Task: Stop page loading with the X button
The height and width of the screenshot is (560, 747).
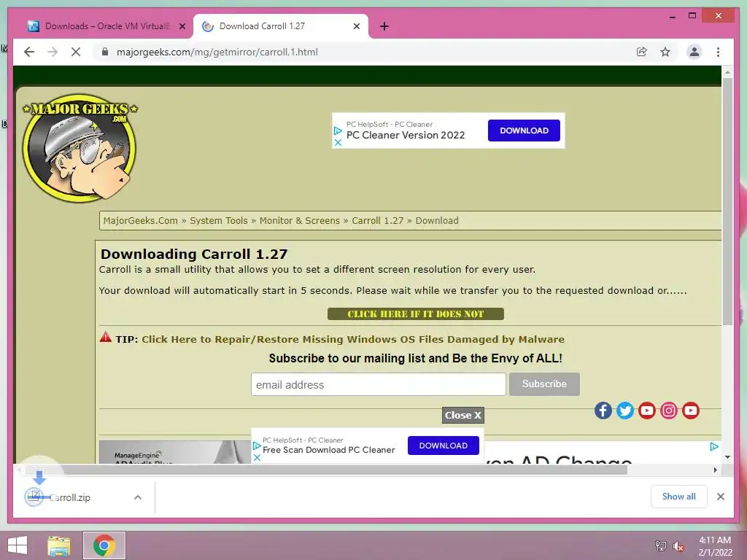Action: 76,52
